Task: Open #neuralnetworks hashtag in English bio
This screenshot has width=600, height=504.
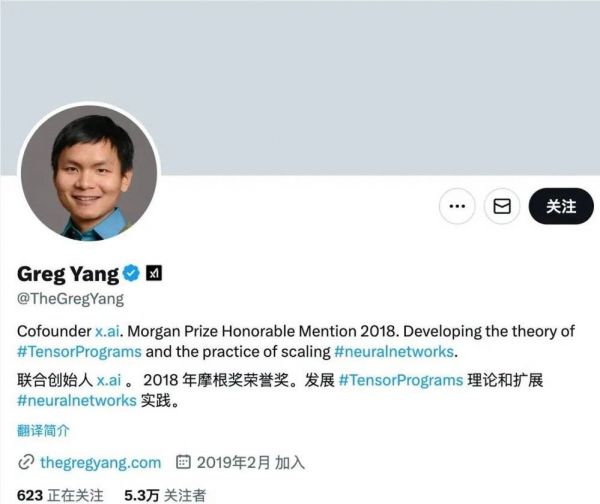Action: 394,351
